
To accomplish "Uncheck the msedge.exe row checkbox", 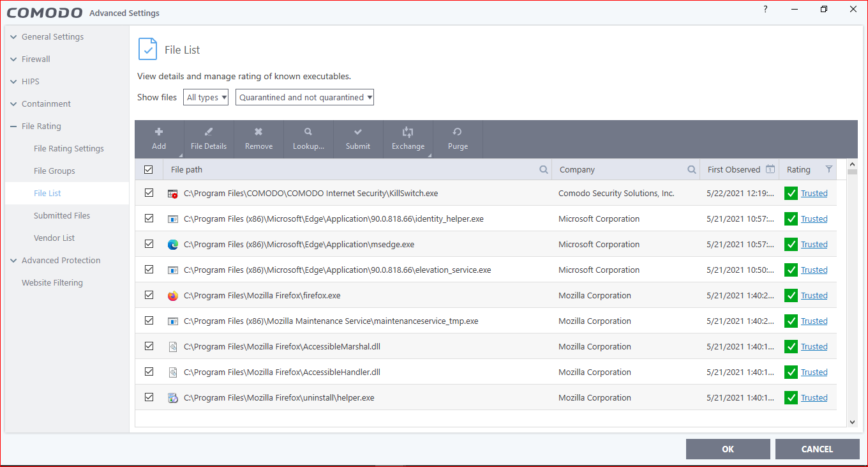I will pos(149,243).
